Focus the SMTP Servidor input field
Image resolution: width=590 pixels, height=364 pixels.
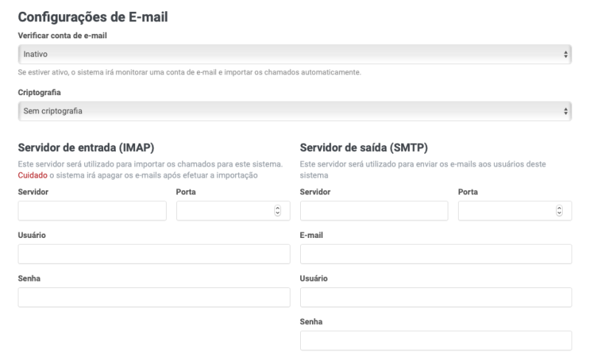(374, 211)
